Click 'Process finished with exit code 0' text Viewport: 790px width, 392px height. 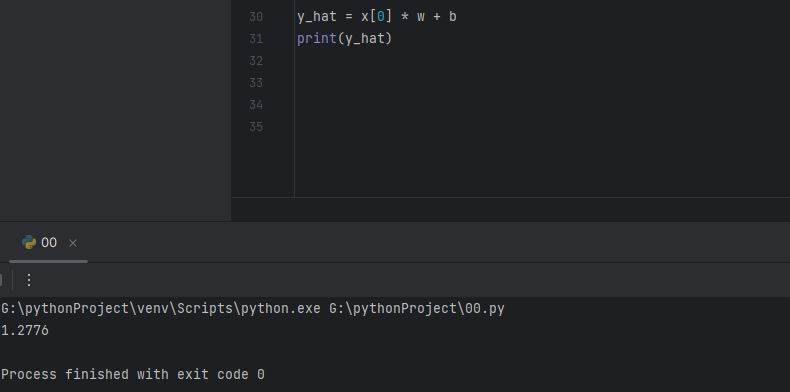[133, 374]
